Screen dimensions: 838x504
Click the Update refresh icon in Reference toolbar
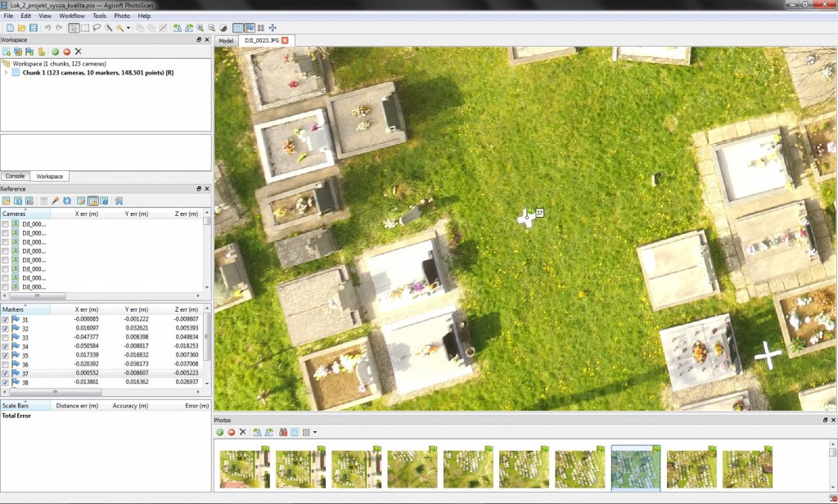67,200
